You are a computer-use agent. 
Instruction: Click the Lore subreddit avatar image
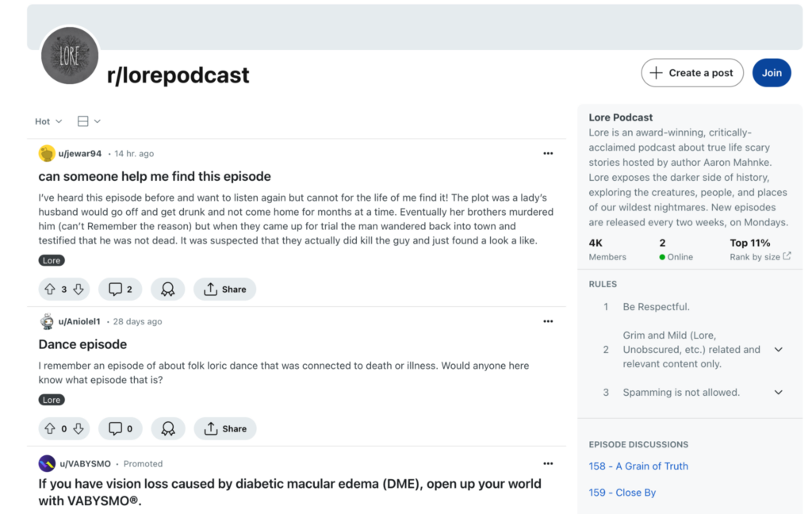pos(70,56)
